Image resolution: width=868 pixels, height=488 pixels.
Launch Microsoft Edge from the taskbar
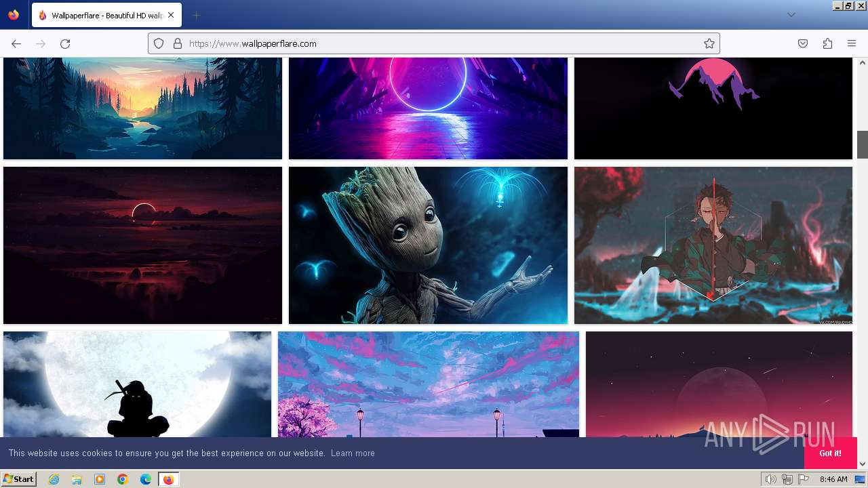coord(146,479)
